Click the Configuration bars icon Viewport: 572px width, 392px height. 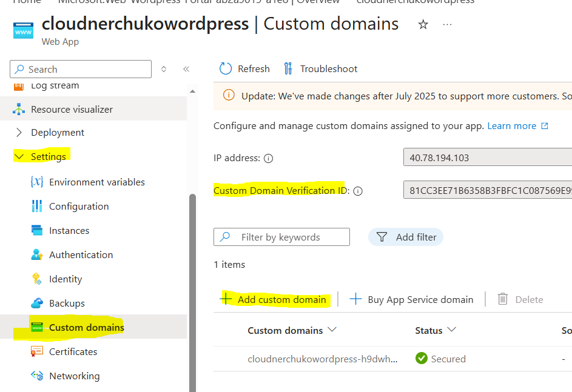coord(37,206)
